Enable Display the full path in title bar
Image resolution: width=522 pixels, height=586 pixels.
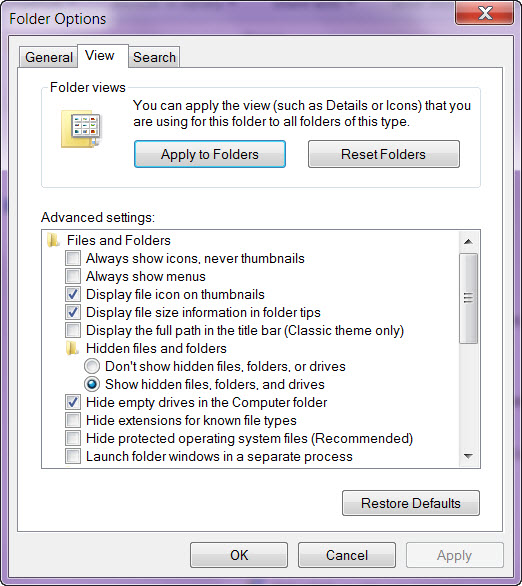(x=73, y=330)
